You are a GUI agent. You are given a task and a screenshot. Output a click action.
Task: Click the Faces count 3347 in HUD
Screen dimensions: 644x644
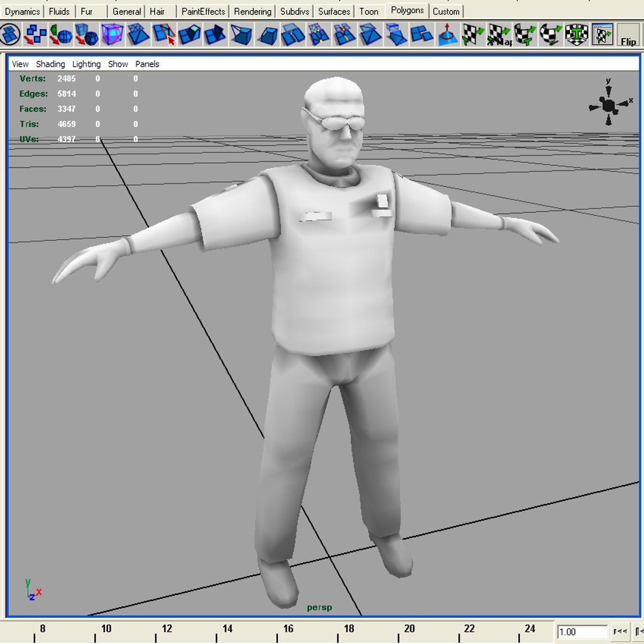click(67, 109)
